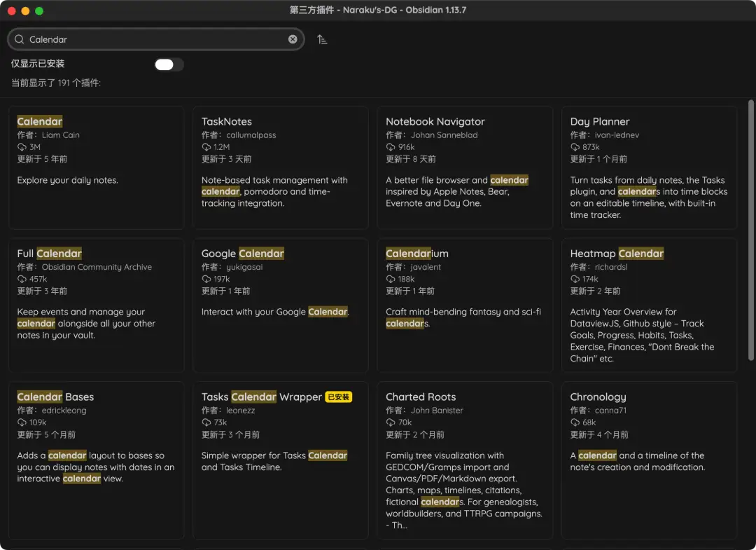756x550 pixels.
Task: Click the author line yukigasai
Action: pyautogui.click(x=232, y=267)
